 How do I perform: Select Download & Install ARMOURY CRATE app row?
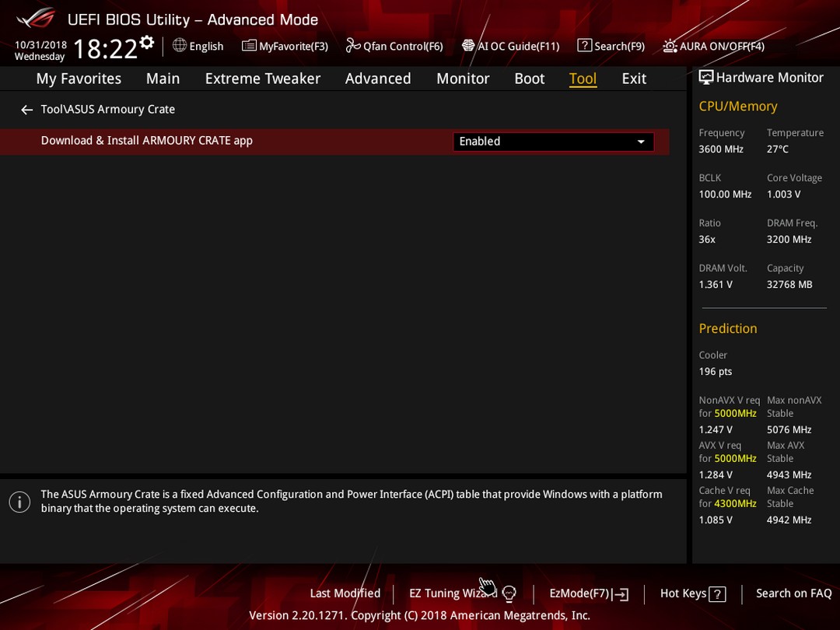[334, 142]
